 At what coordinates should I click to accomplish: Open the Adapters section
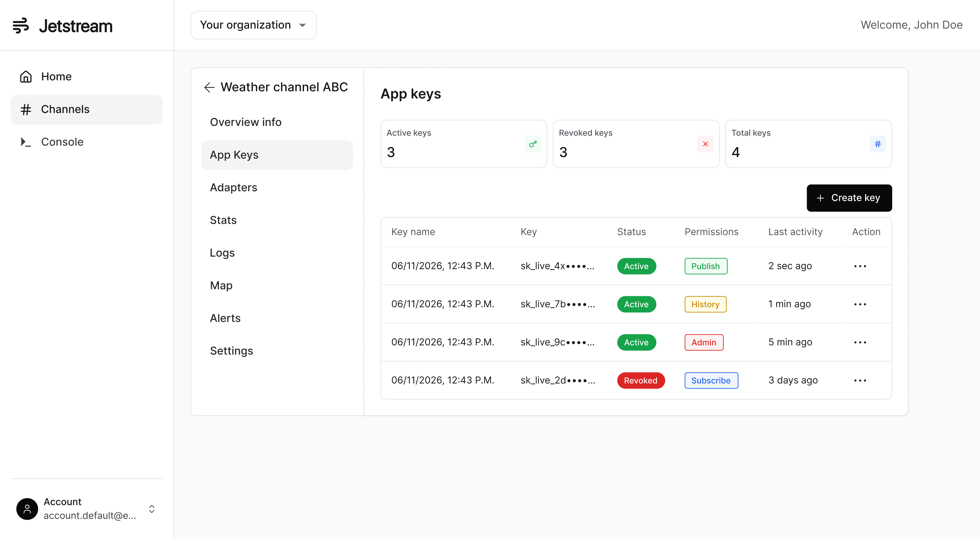click(277, 187)
